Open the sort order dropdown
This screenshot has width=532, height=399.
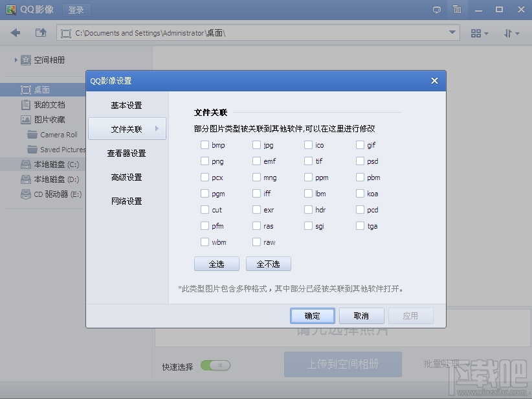510,32
